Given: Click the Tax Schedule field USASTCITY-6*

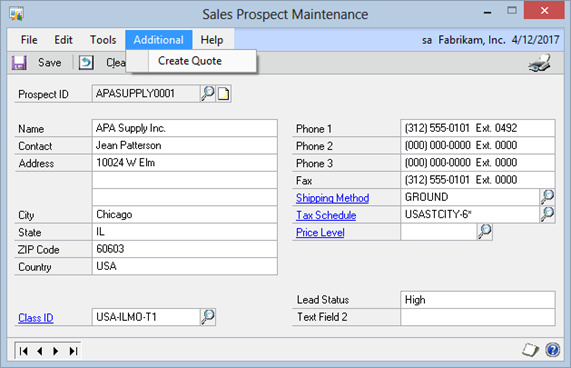Looking at the screenshot, I should 470,214.
